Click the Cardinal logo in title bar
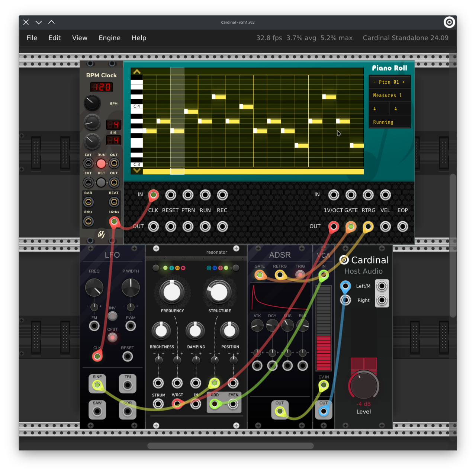Screen dimensions: 476x473 coord(449,22)
